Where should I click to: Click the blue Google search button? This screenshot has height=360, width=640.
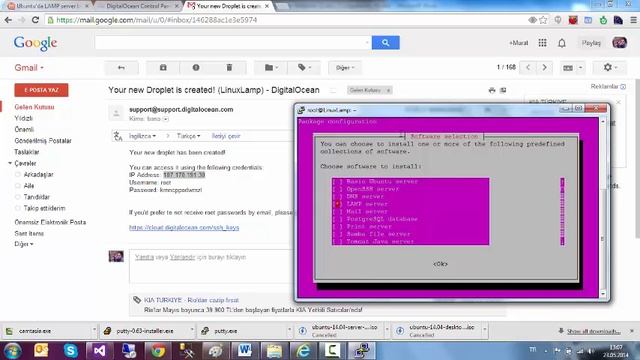385,42
